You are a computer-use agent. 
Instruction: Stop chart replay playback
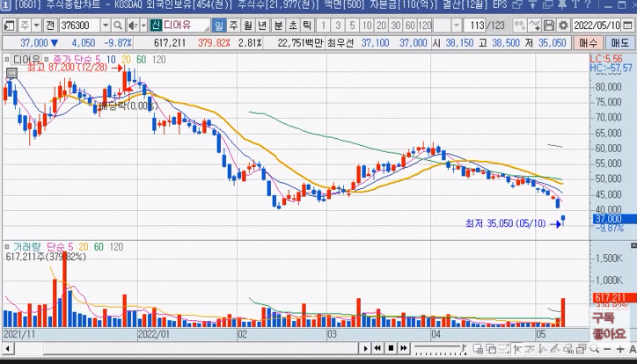[391, 348]
